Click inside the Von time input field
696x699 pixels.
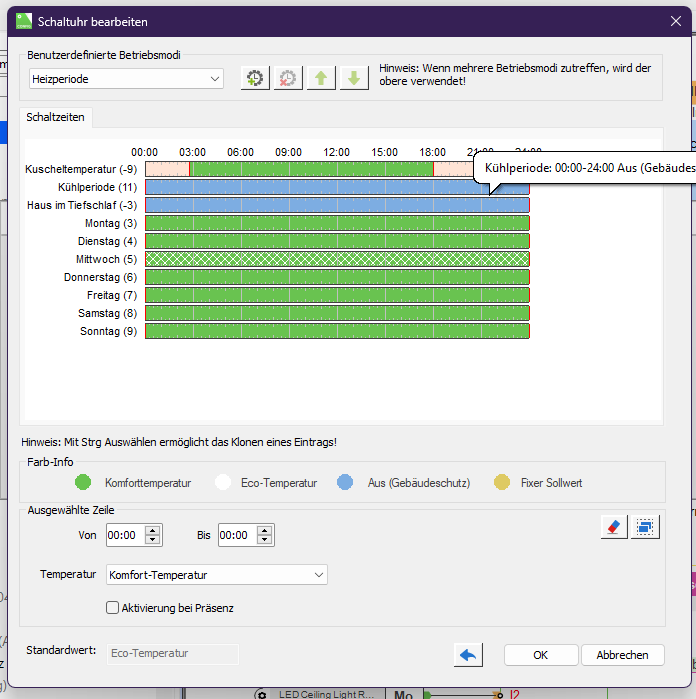124,535
